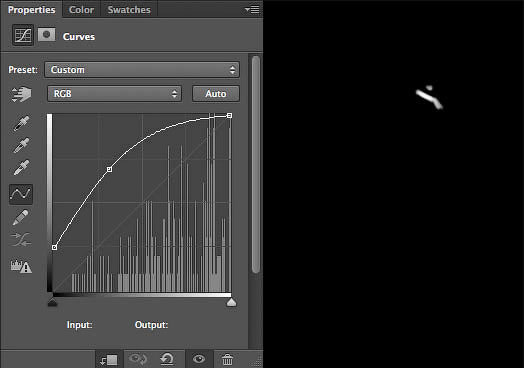Select the white point eyedropper
This screenshot has height=368, width=524.
(x=21, y=167)
